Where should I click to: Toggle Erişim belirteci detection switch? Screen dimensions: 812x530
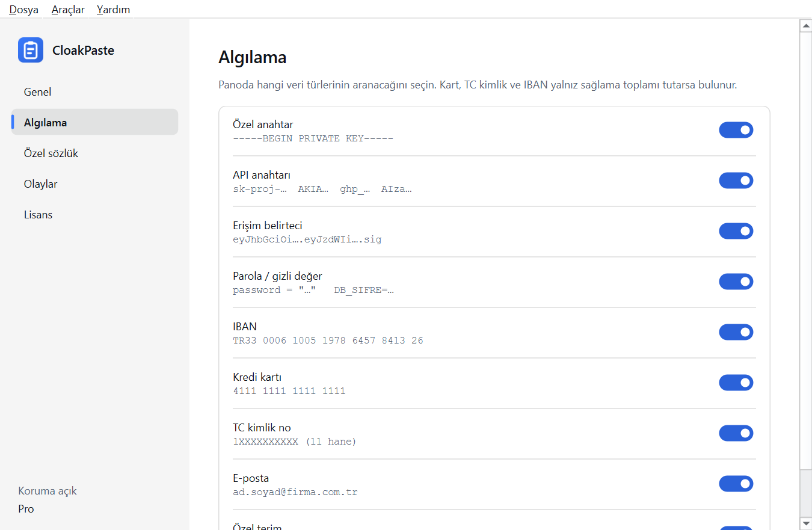coord(736,231)
